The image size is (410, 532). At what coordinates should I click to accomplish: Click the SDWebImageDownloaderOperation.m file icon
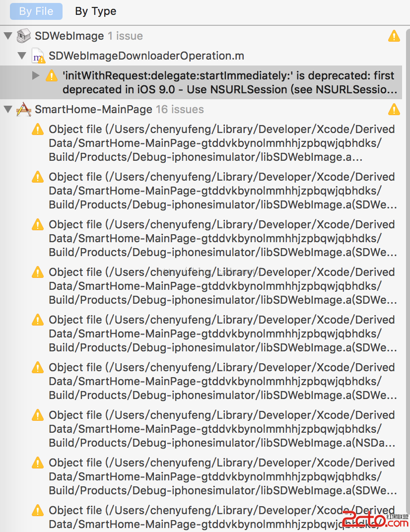point(38,56)
